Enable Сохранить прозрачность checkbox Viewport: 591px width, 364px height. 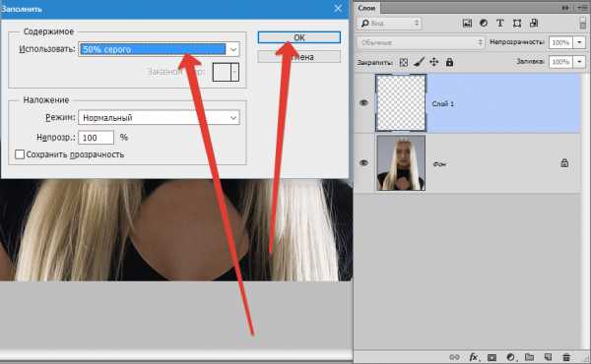20,154
